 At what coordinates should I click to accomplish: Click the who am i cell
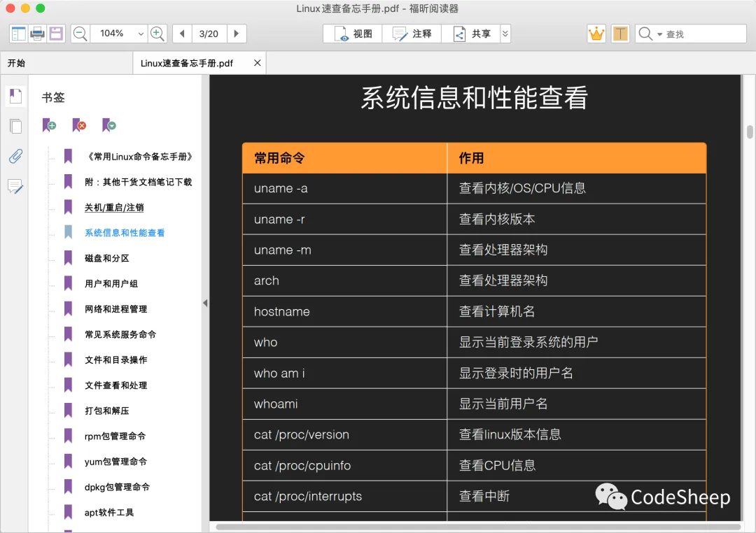pos(344,374)
